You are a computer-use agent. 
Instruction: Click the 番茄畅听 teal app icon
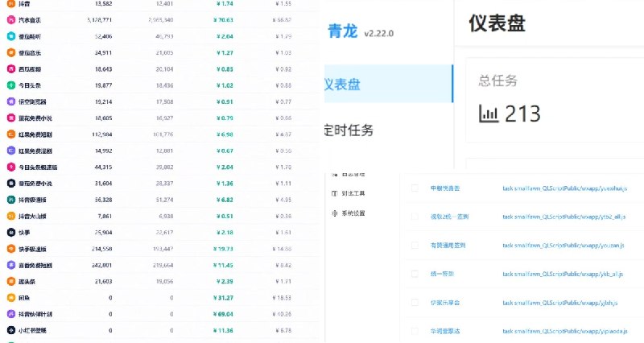pos(11,36)
